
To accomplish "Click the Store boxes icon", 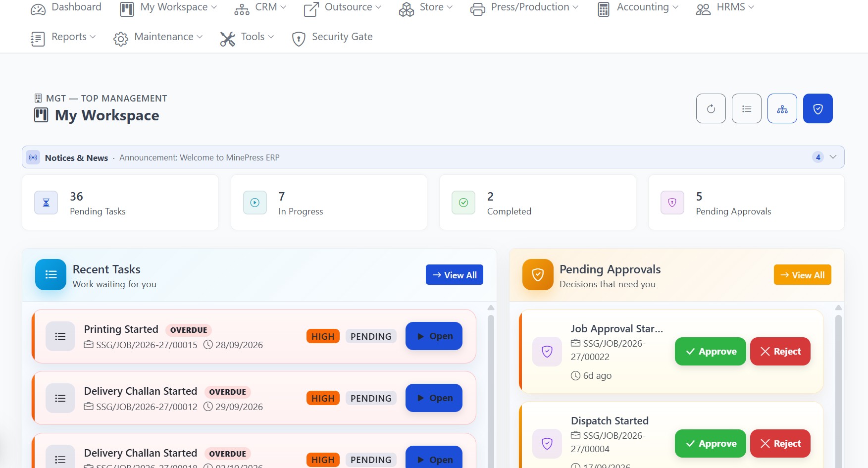I will (406, 9).
